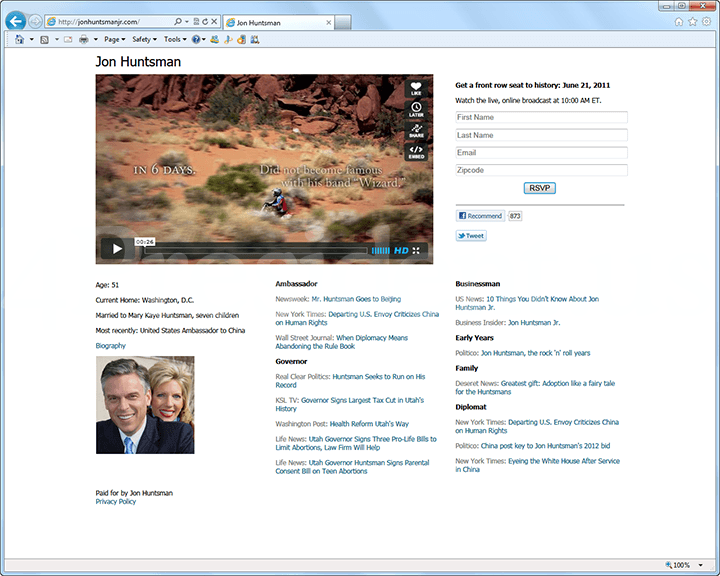The width and height of the screenshot is (720, 576).
Task: Click the orange research toolbar icon
Action: point(241,40)
